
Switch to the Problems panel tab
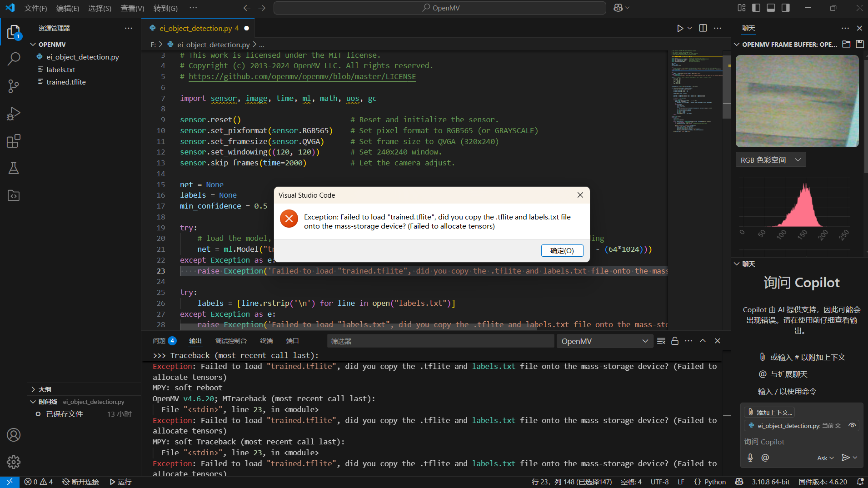165,341
